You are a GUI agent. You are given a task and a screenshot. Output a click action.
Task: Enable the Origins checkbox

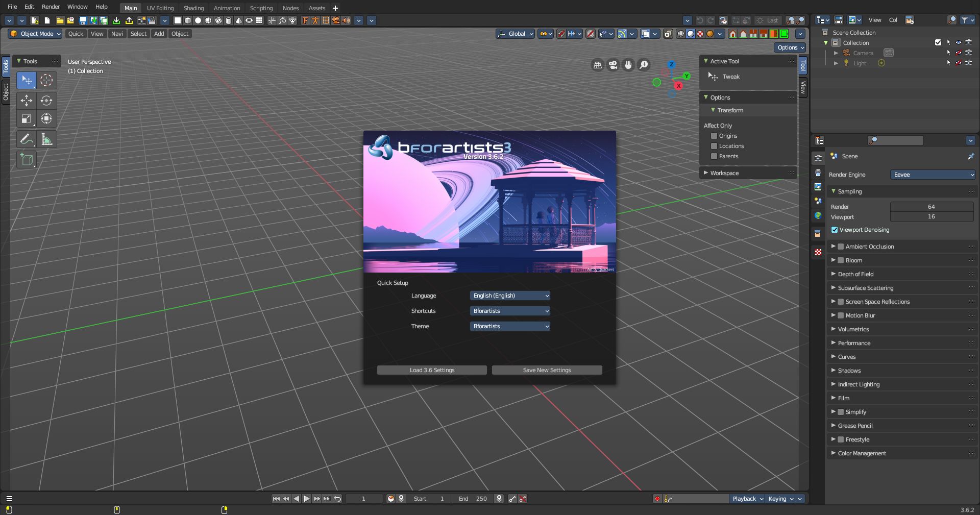click(714, 136)
